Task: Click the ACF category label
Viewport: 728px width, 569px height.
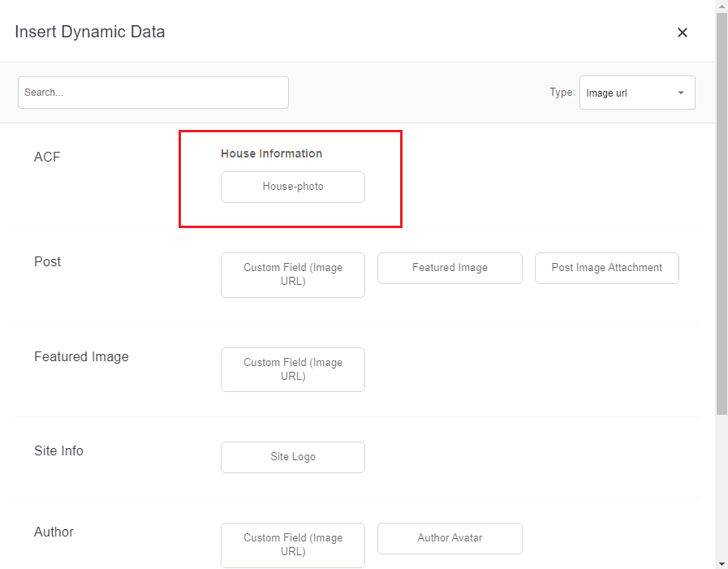Action: click(x=47, y=157)
